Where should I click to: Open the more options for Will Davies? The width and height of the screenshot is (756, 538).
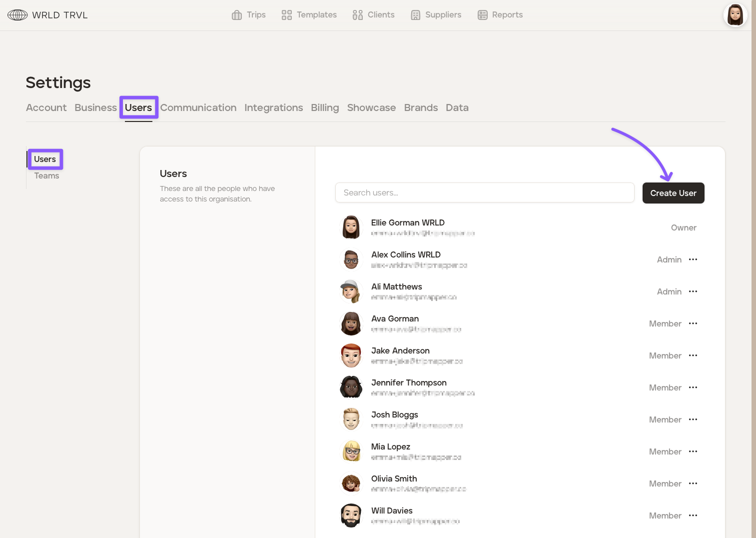tap(693, 515)
